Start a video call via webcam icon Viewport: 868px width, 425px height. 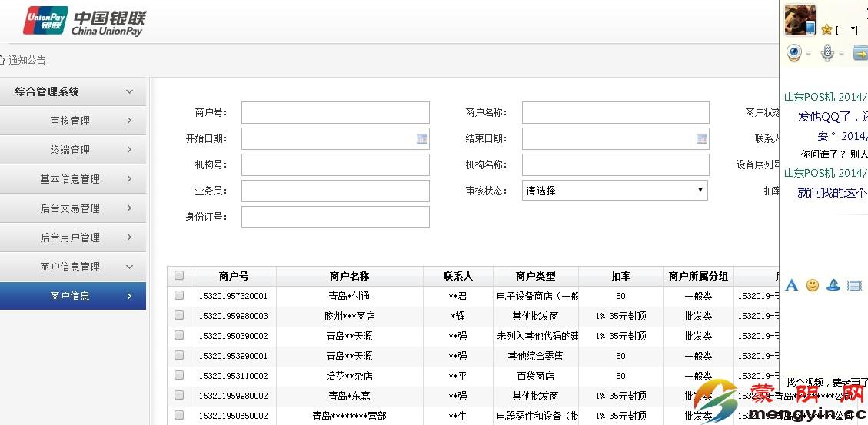coord(794,53)
